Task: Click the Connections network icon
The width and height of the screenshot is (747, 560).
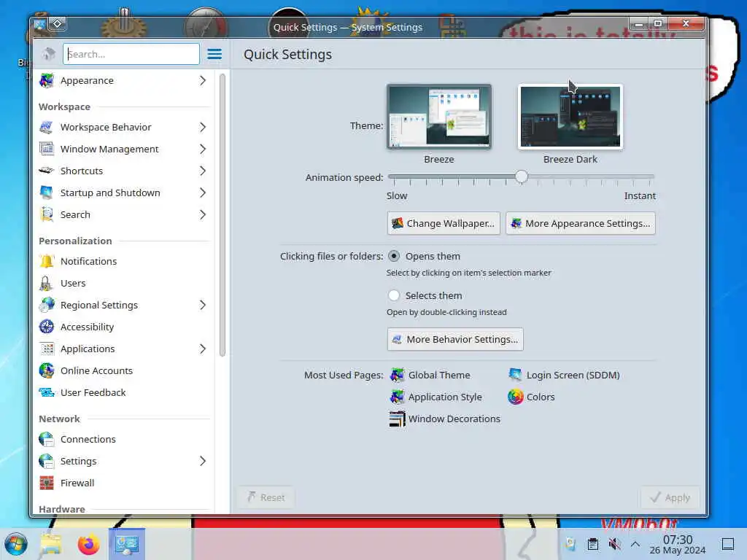Action: coord(47,439)
